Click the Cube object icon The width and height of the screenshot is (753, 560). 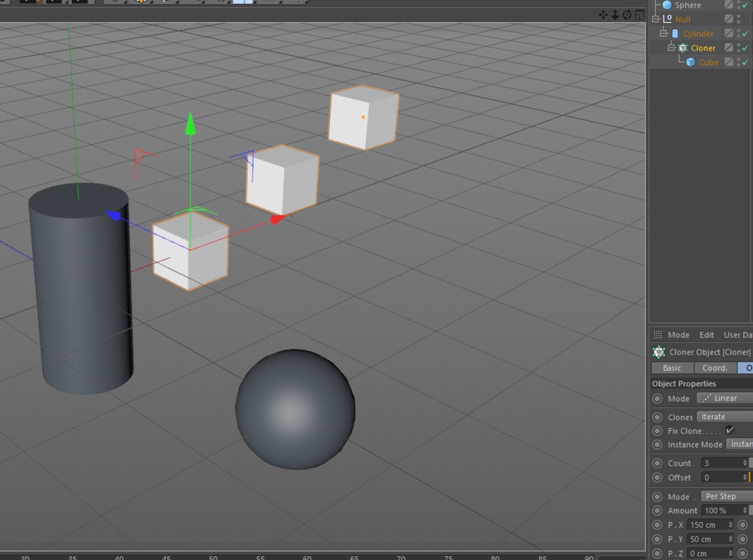[x=691, y=62]
